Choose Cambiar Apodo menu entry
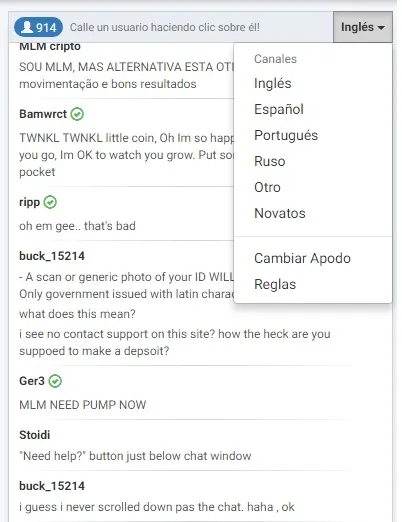The width and height of the screenshot is (402, 522). click(x=302, y=258)
